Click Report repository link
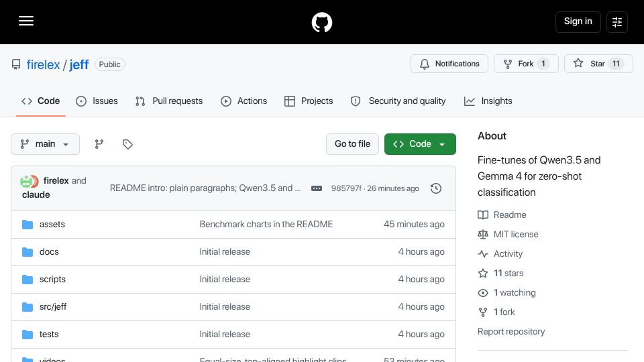This screenshot has width=644, height=362. [511, 331]
